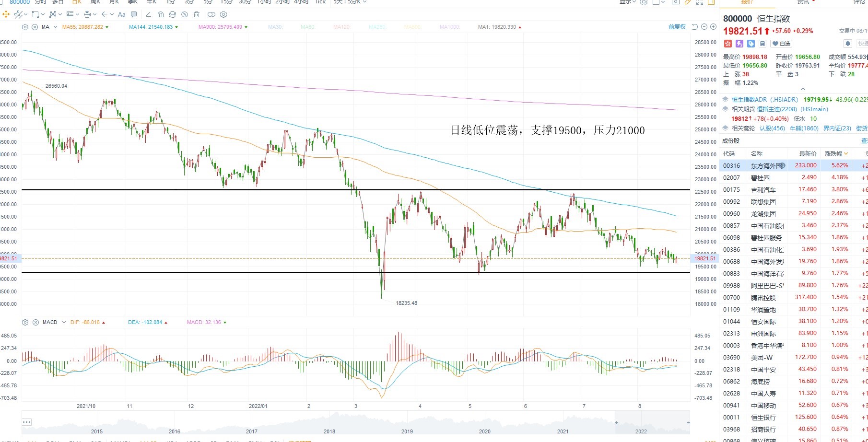Click the 前复权 adjustment link

click(x=677, y=27)
